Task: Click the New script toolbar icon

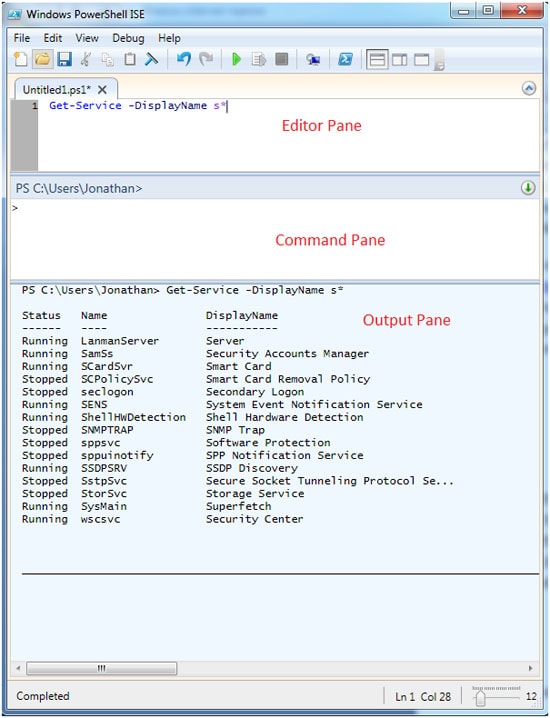Action: coord(21,60)
